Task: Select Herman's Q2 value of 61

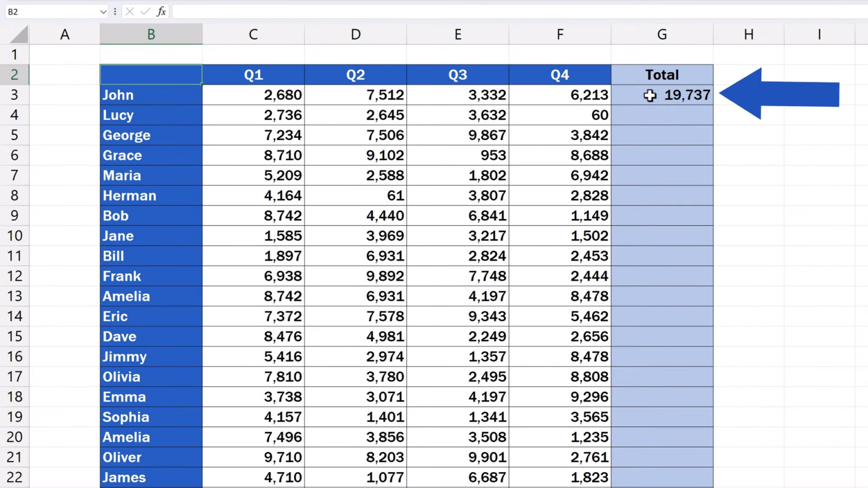Action: [355, 195]
